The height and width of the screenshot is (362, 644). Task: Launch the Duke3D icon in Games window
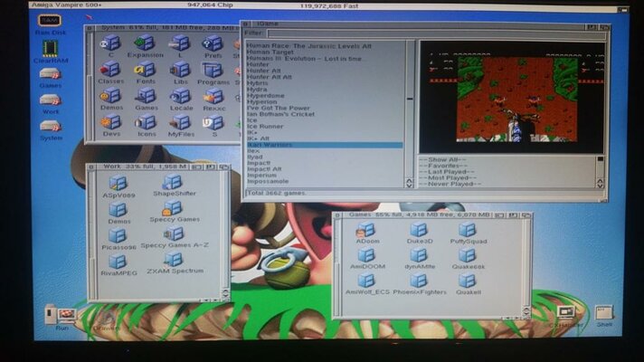coord(418,233)
